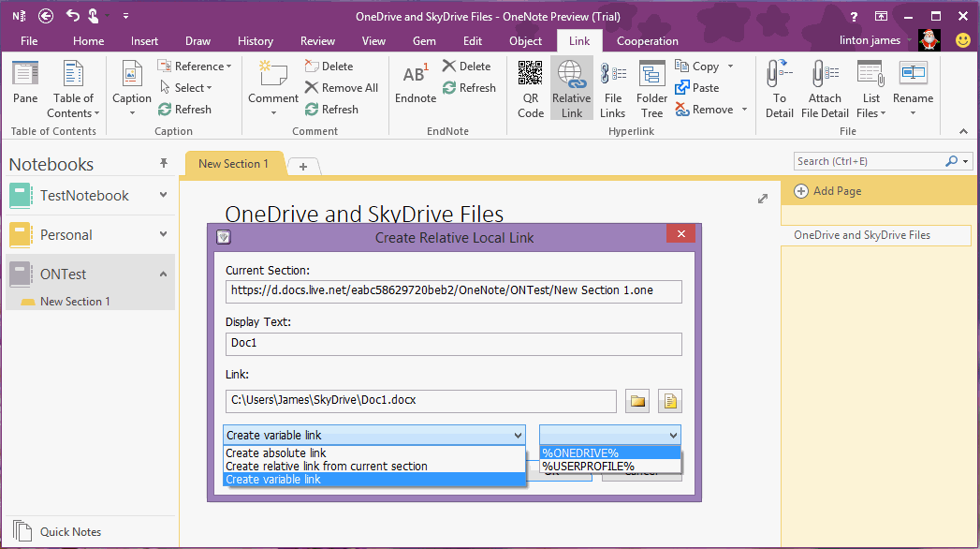980x549 pixels.
Task: Select the %USERPROFILE% variable
Action: (609, 467)
